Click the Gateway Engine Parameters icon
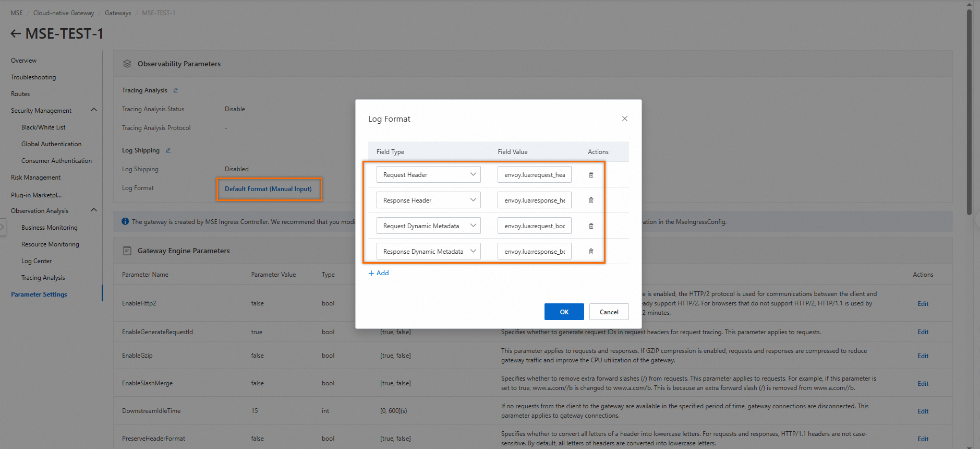Screen dimensions: 980x449 [127, 251]
